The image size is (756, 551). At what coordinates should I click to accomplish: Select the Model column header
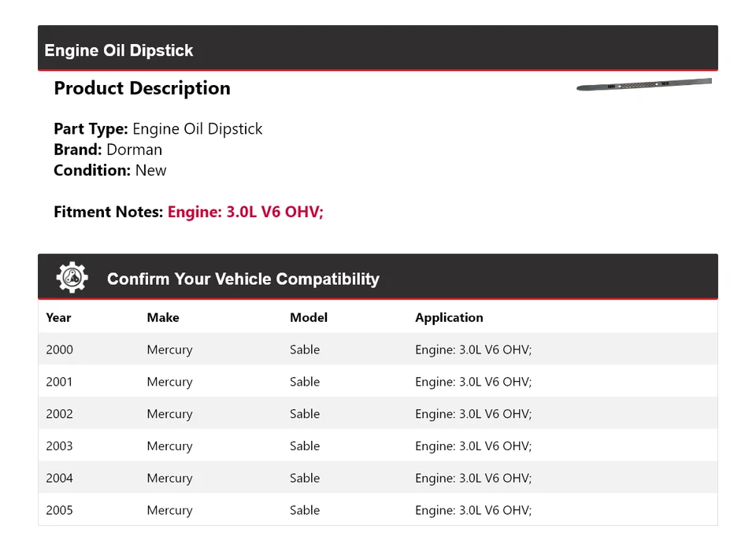click(309, 318)
